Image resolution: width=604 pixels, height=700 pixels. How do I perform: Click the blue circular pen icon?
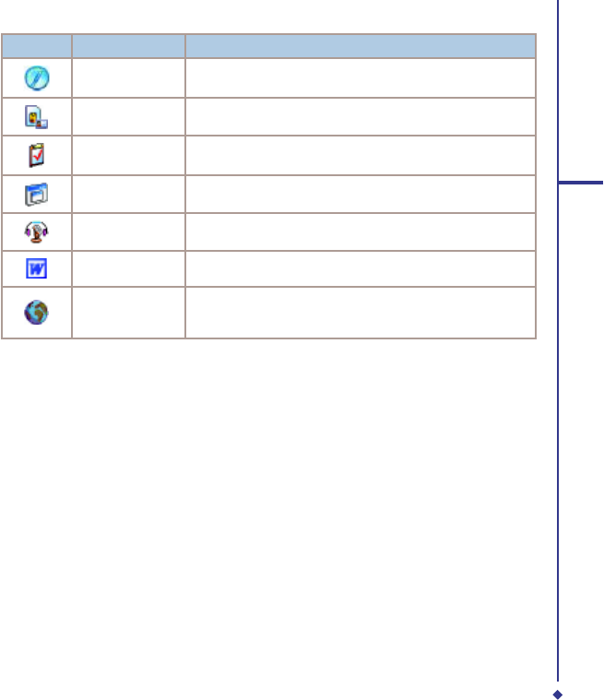(37, 78)
